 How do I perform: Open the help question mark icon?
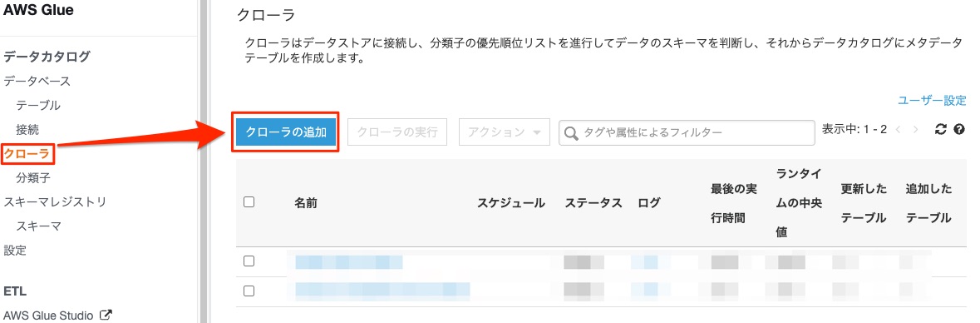coord(959,130)
